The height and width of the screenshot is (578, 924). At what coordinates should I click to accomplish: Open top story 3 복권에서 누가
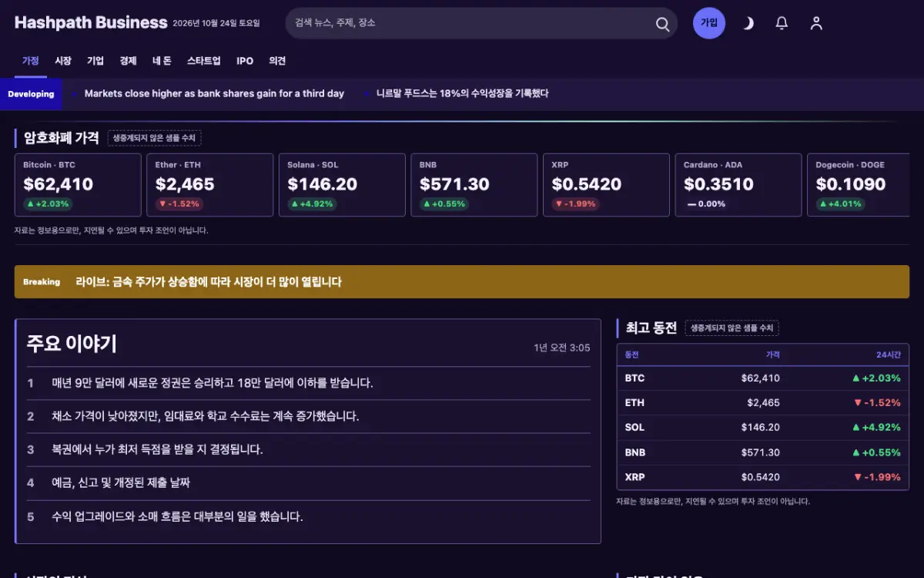pos(309,449)
